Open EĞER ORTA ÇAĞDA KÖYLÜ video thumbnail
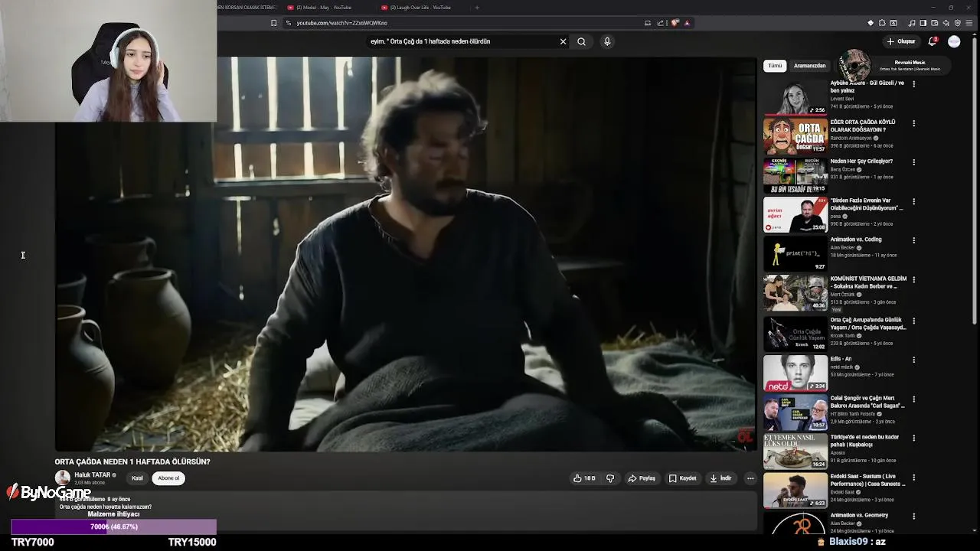 click(x=795, y=136)
